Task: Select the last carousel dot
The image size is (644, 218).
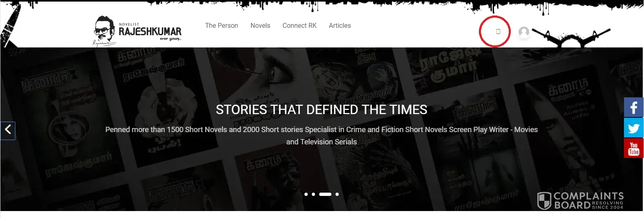Action: (337, 194)
